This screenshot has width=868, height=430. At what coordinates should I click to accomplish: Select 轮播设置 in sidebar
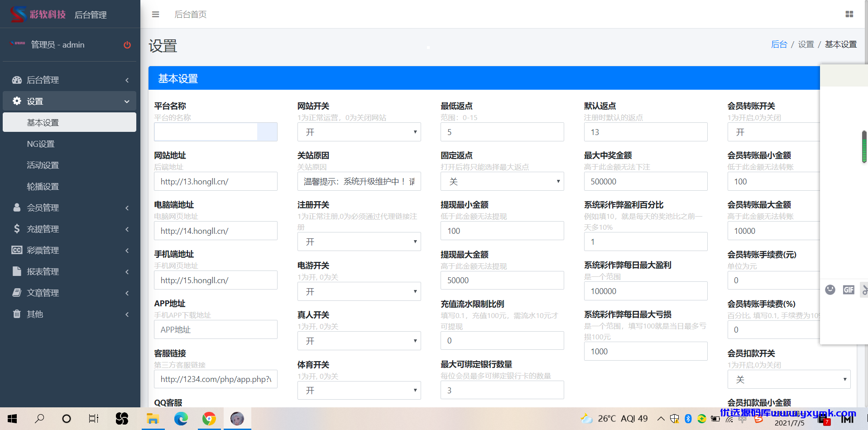69,186
